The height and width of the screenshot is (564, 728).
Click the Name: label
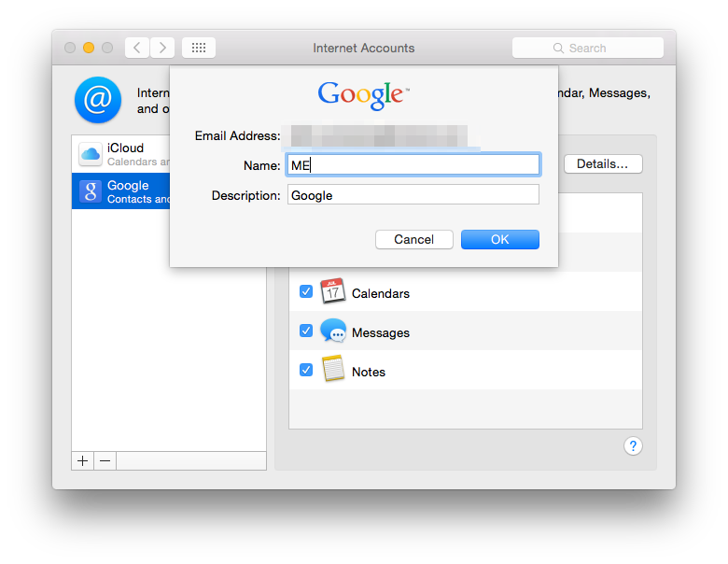pyautogui.click(x=262, y=165)
